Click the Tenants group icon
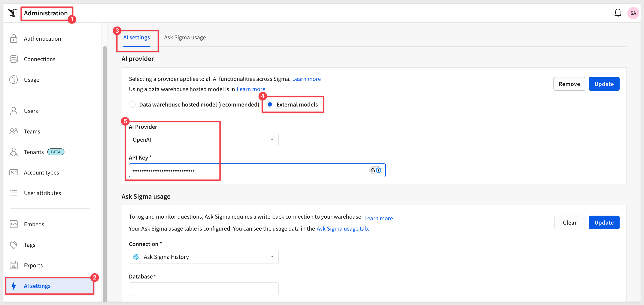Image resolution: width=644 pixels, height=305 pixels. pyautogui.click(x=13, y=152)
